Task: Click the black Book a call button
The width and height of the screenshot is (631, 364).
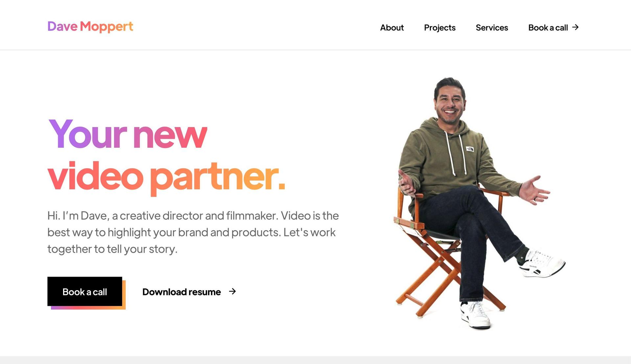Action: coord(85,291)
